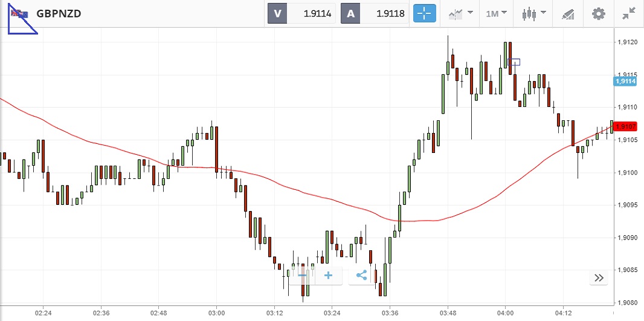Image resolution: width=644 pixels, height=321 pixels.
Task: Click the share chart icon
Action: pyautogui.click(x=362, y=276)
